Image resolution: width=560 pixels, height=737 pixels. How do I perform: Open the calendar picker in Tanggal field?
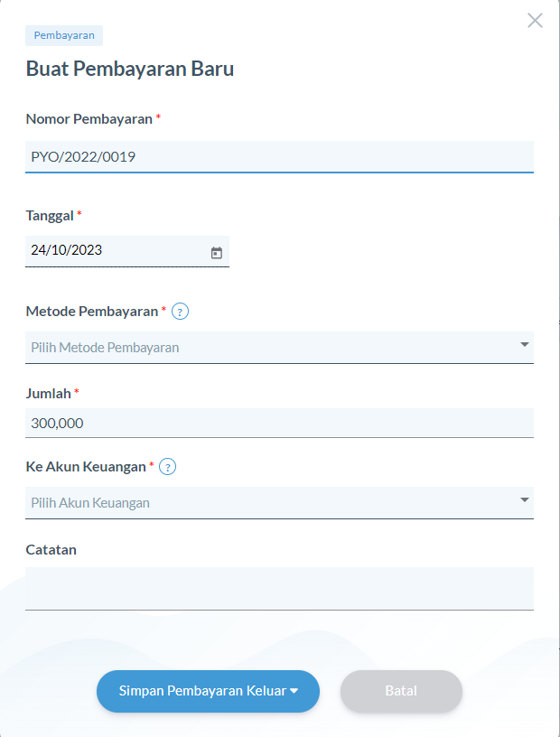pos(216,253)
